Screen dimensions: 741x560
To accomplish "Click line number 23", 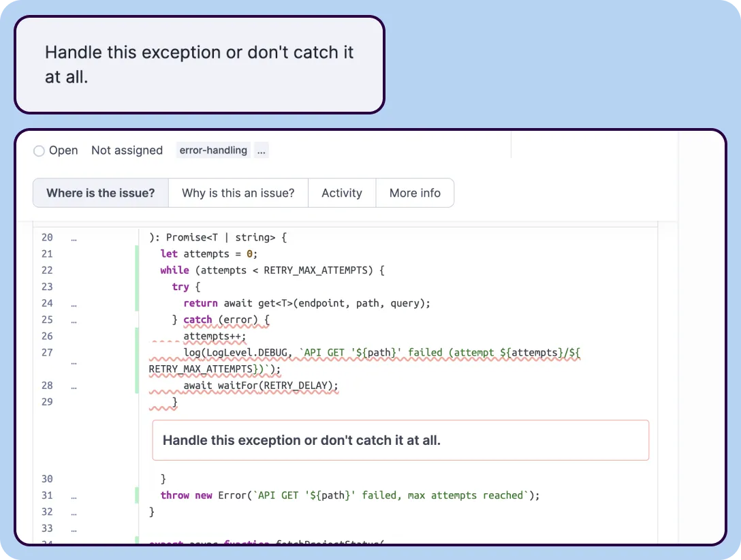I will click(x=47, y=287).
